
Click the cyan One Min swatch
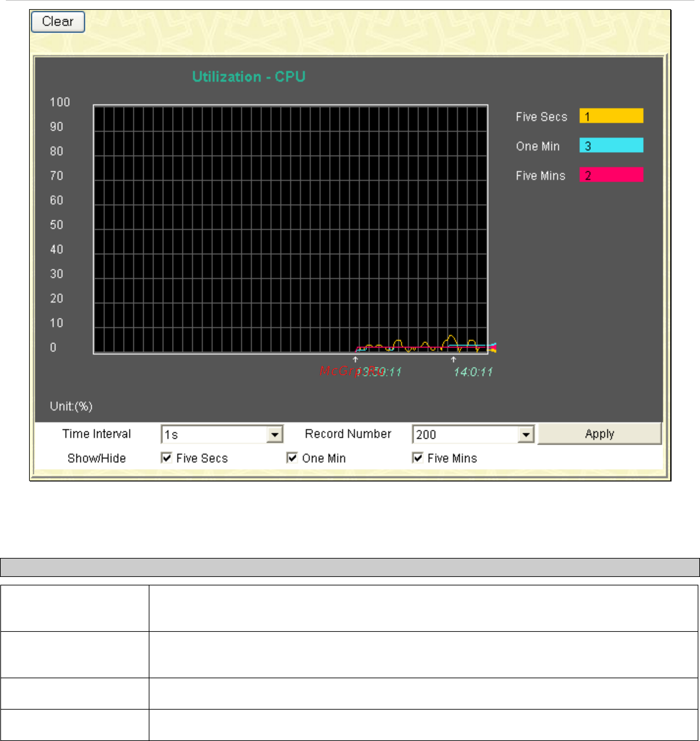coord(611,145)
